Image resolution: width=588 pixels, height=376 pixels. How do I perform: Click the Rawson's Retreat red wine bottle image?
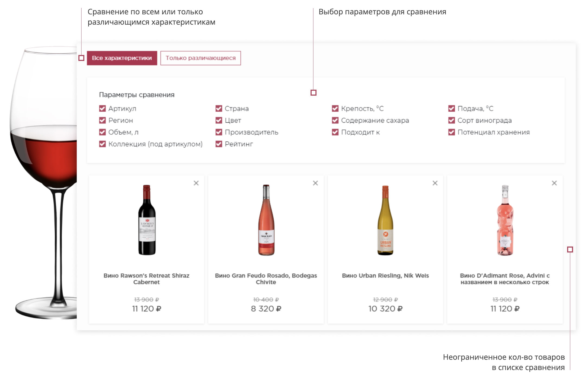coord(147,220)
